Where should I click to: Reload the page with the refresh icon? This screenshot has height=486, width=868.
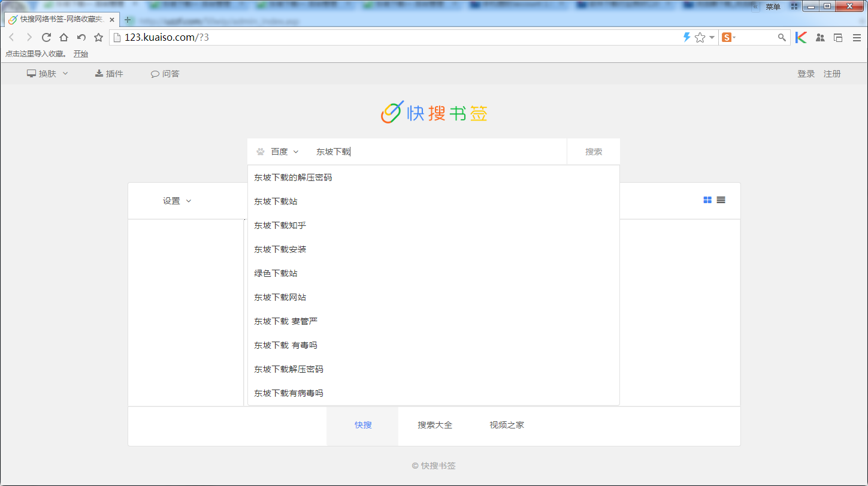(x=46, y=37)
